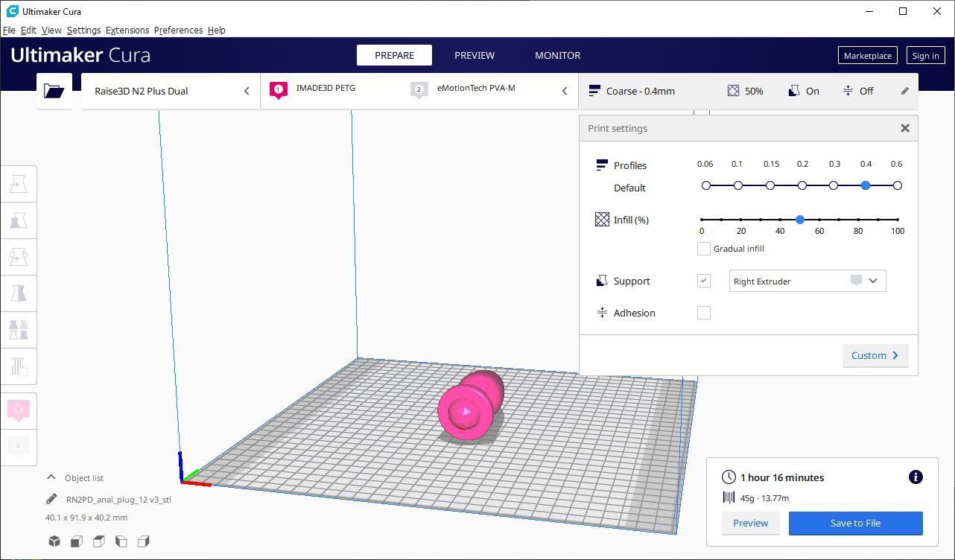Select the 0.06 layer height profile
Screen dimensions: 955x560
click(x=706, y=185)
